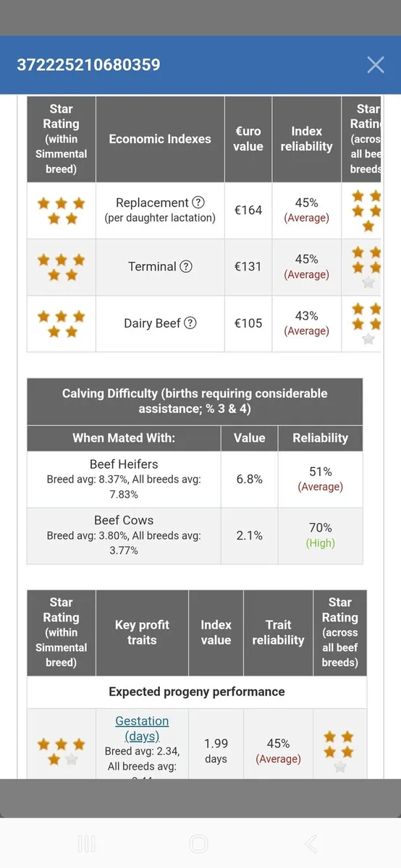Click the Terminal row Simmental star rating
401x868 pixels.
(62, 267)
